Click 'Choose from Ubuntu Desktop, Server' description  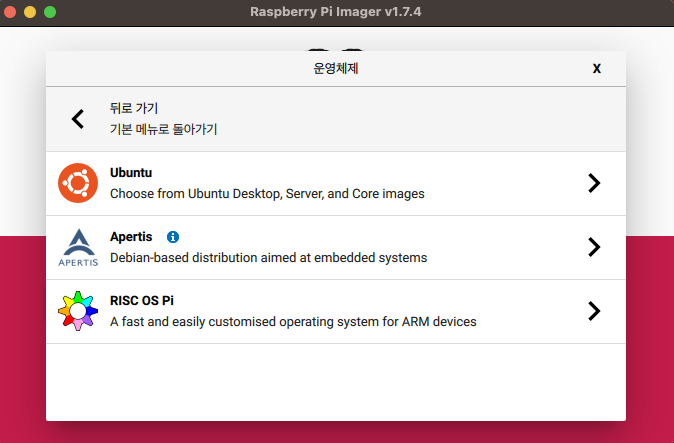pyautogui.click(x=267, y=194)
